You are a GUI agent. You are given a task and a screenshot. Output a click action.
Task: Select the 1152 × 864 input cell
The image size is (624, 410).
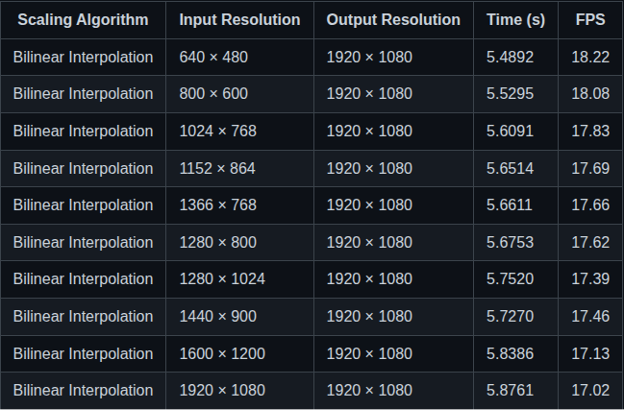(217, 168)
